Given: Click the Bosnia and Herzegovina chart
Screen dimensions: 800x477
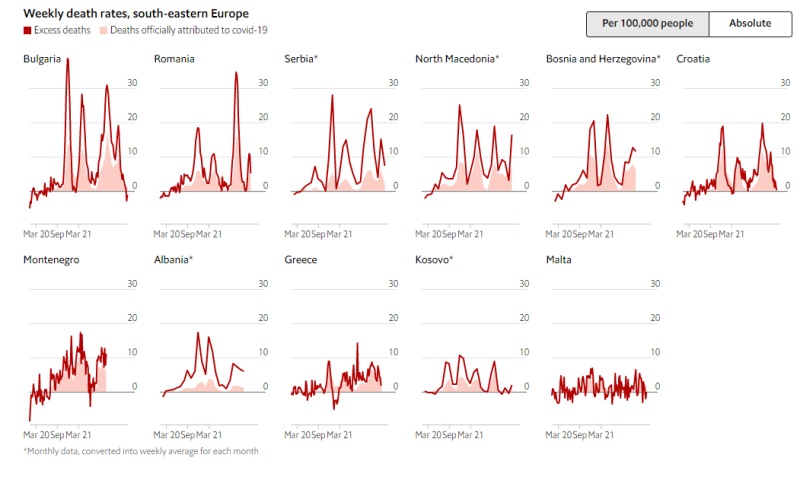Looking at the screenshot, I should tap(600, 140).
